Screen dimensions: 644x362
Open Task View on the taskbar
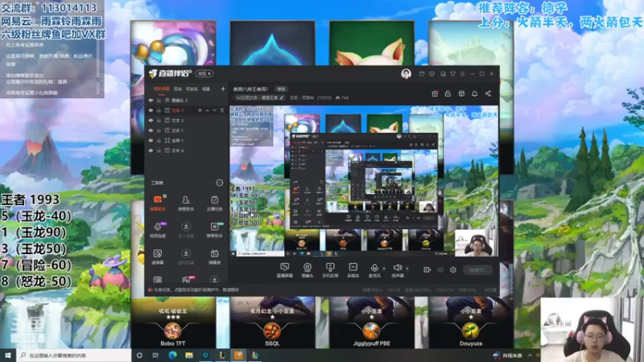(x=155, y=355)
